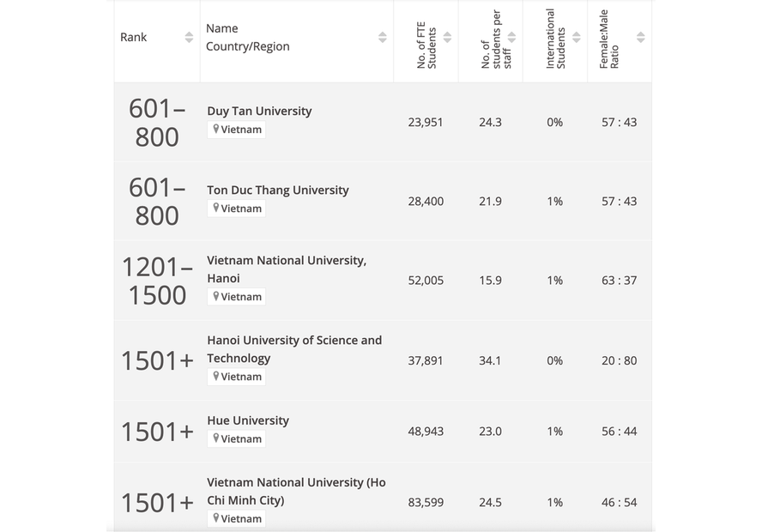762x532 pixels.
Task: Open Hue University link
Action: point(247,420)
